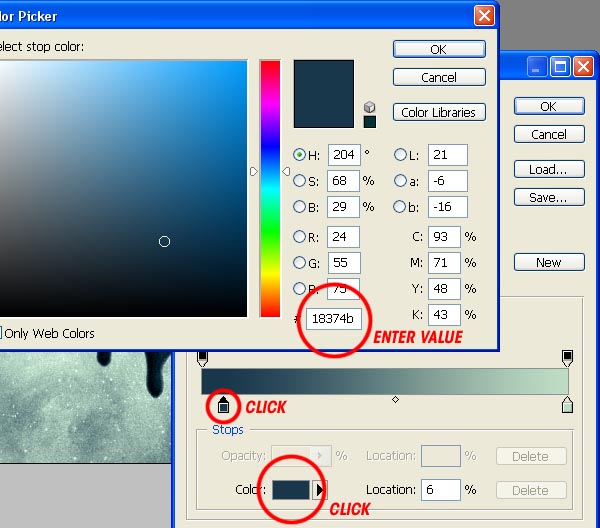Viewport: 600px width, 528px height.
Task: Click the Load... button
Action: point(549,169)
